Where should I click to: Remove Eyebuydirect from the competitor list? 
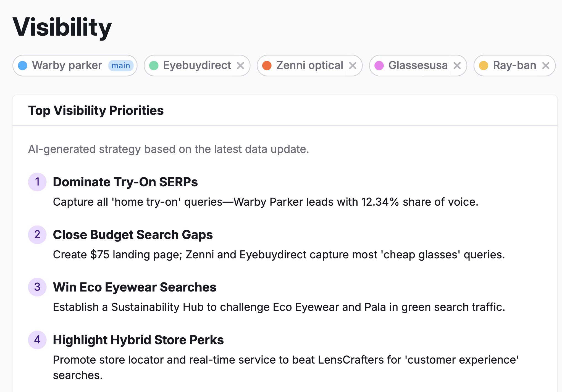tap(241, 65)
